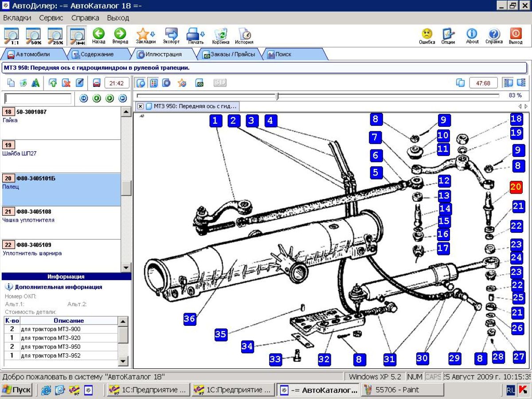The width and height of the screenshot is (532, 399).
Task: Toggle the colored grid button in illustration toolbar
Action: [x=154, y=83]
